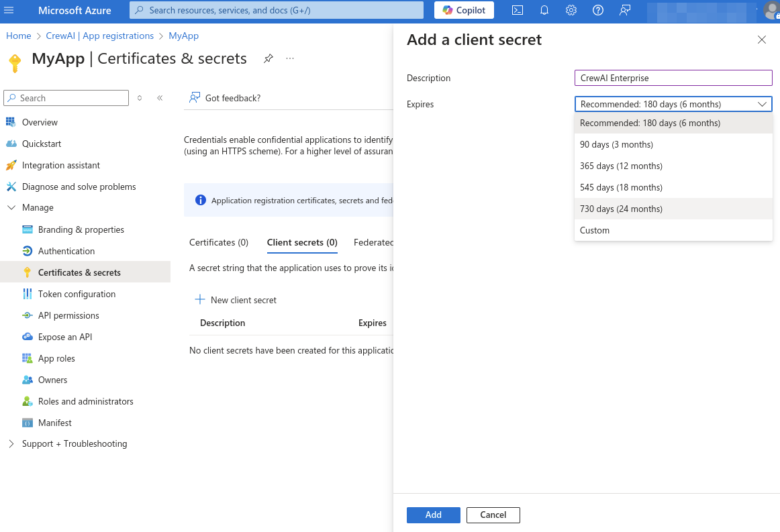Open the feedback icon in top bar
The image size is (780, 532).
[x=624, y=10]
